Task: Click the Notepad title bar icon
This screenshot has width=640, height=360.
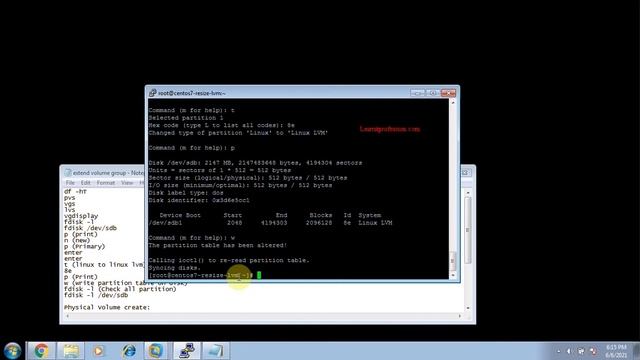Action: pos(68,173)
